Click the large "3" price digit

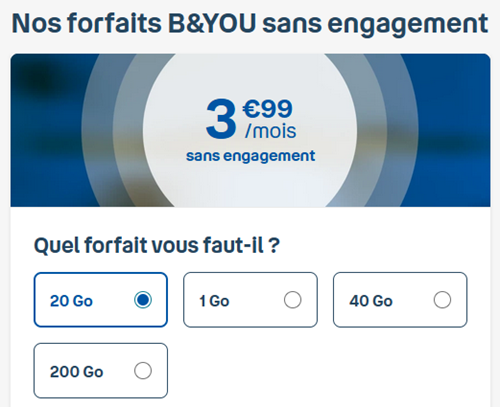221,119
